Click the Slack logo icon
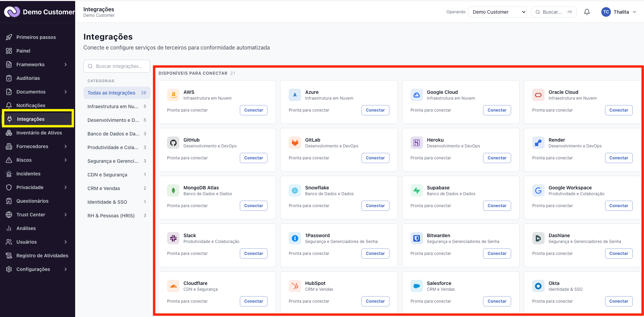The width and height of the screenshot is (644, 317). point(173,238)
